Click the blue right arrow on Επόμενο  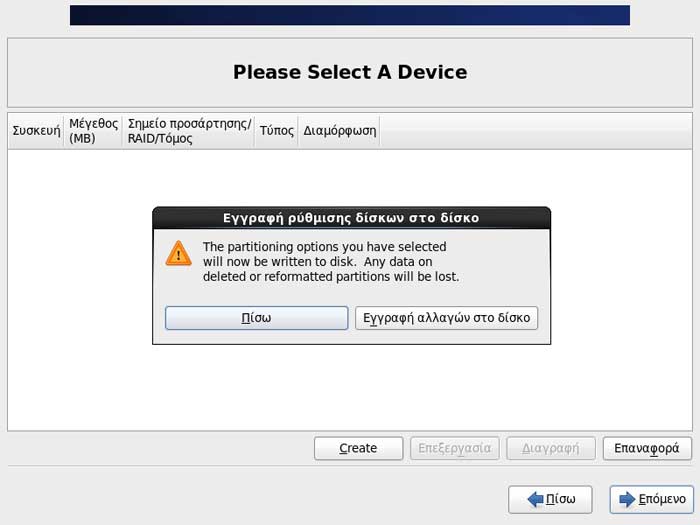(627, 499)
